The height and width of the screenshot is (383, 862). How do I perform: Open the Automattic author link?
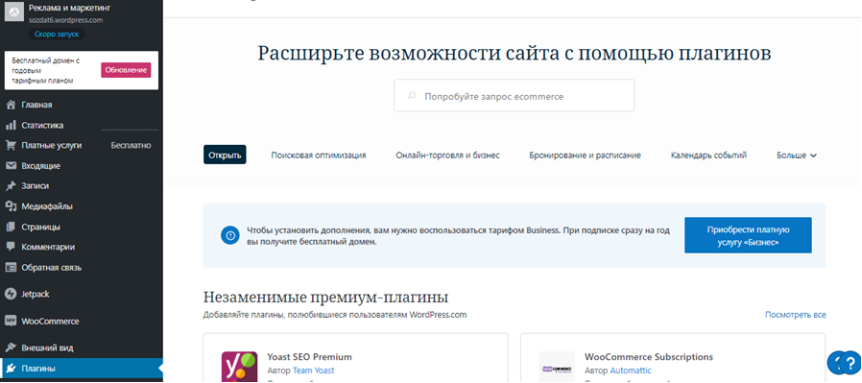[631, 370]
